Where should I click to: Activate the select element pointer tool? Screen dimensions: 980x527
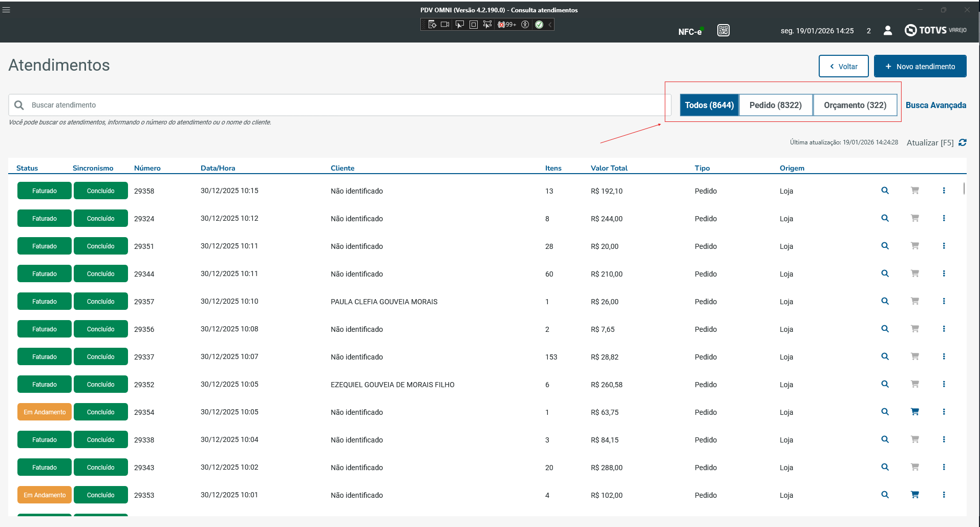[x=460, y=25]
